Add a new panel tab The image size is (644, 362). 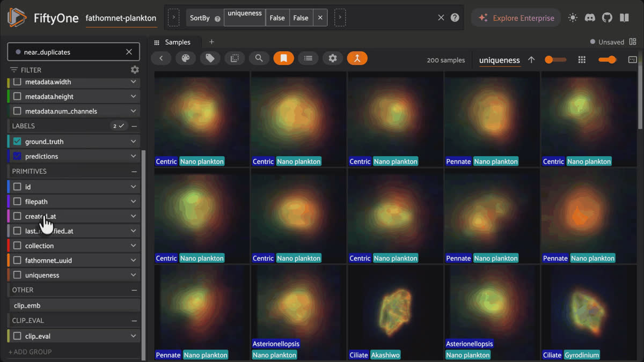point(211,42)
